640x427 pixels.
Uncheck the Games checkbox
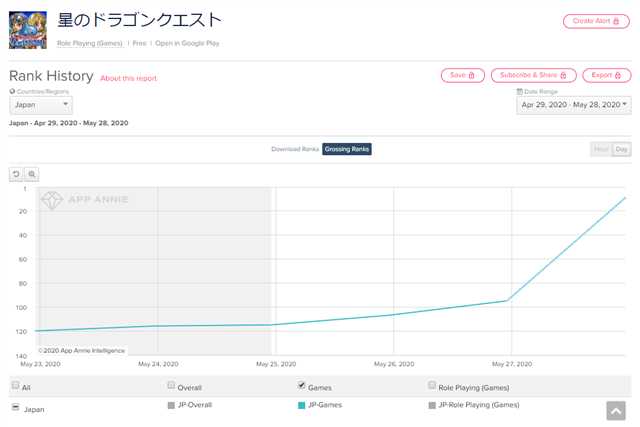[302, 385]
